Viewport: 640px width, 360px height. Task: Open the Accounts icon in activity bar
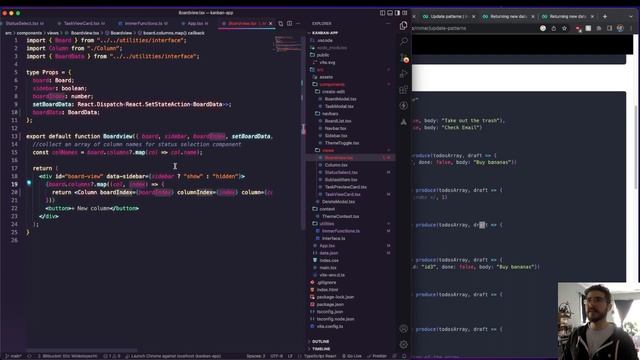pyautogui.click(x=403, y=329)
